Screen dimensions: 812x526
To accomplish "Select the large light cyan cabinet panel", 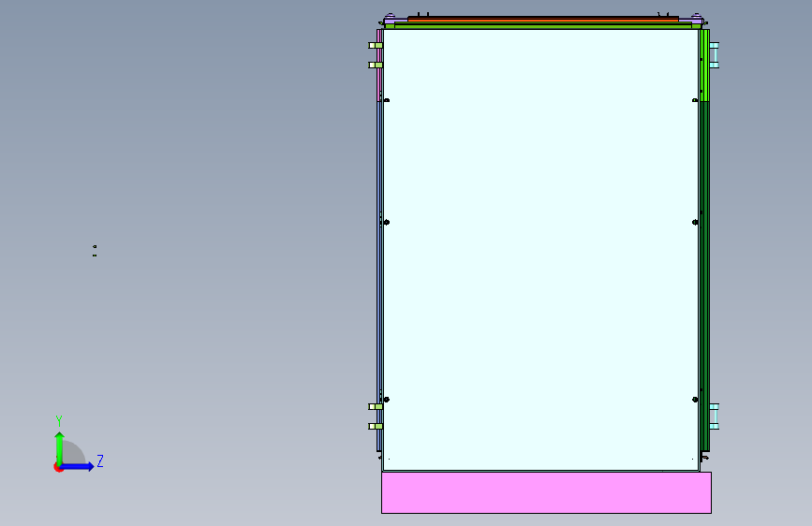I will (540, 250).
